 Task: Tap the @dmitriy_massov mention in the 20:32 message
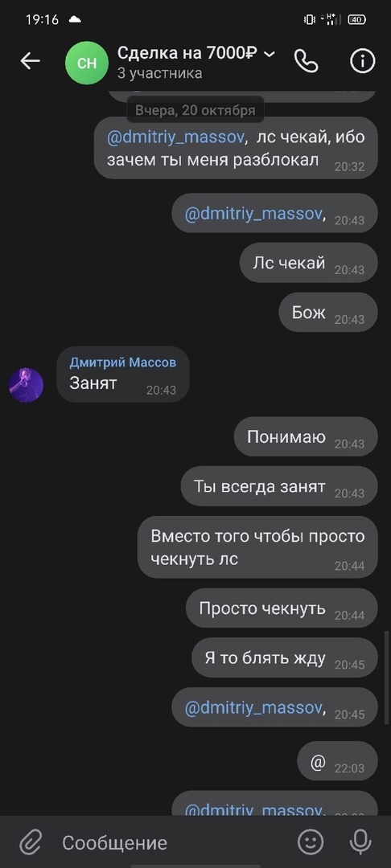(175, 137)
